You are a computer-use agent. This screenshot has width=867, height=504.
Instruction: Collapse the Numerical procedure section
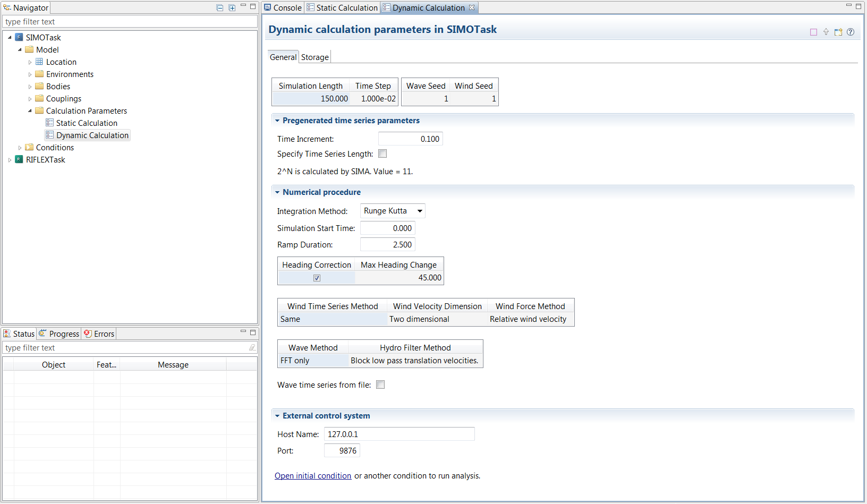[x=277, y=192]
